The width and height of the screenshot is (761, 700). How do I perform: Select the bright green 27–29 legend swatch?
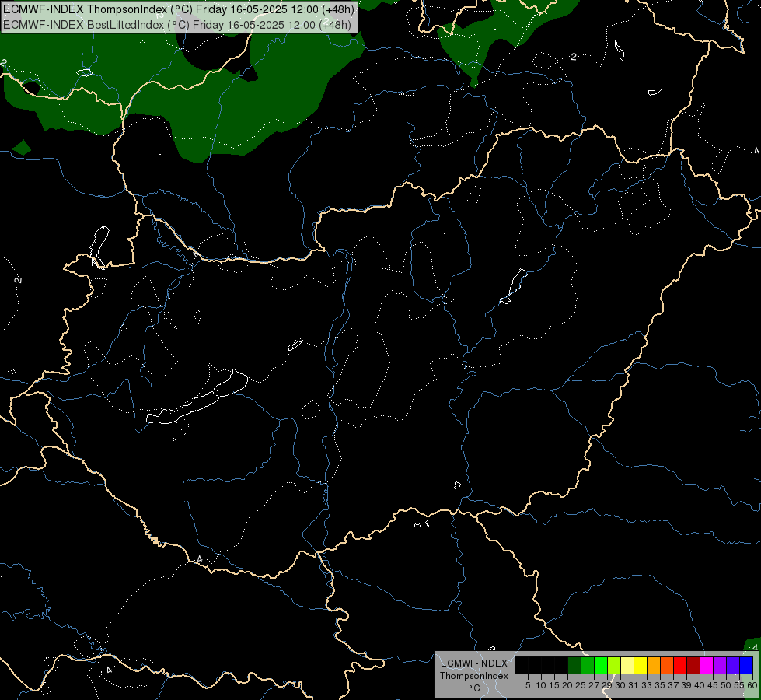point(601,666)
